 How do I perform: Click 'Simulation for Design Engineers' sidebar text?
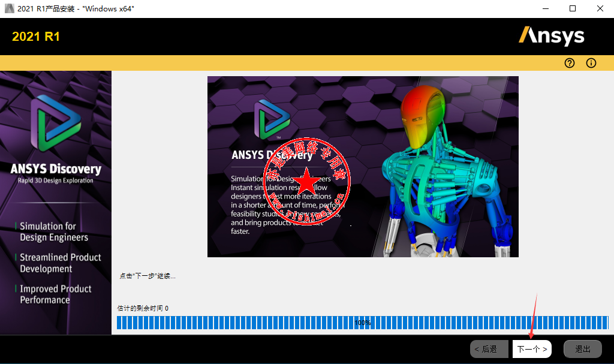pos(54,231)
